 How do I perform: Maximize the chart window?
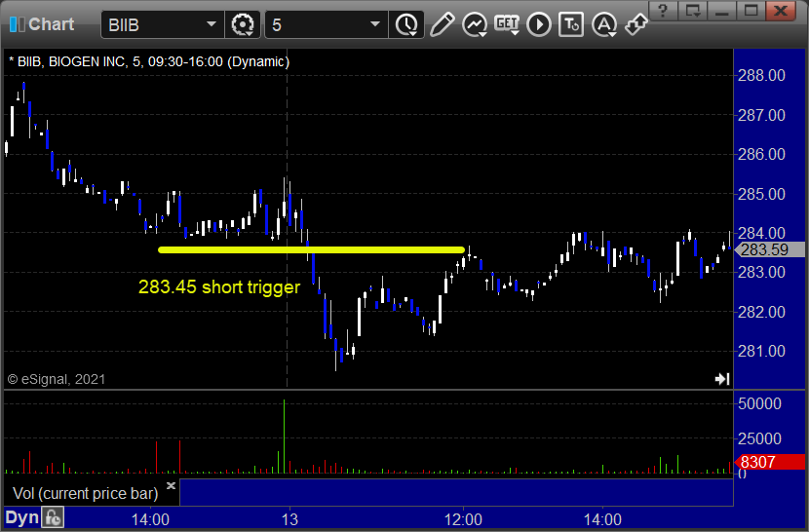pyautogui.click(x=751, y=11)
